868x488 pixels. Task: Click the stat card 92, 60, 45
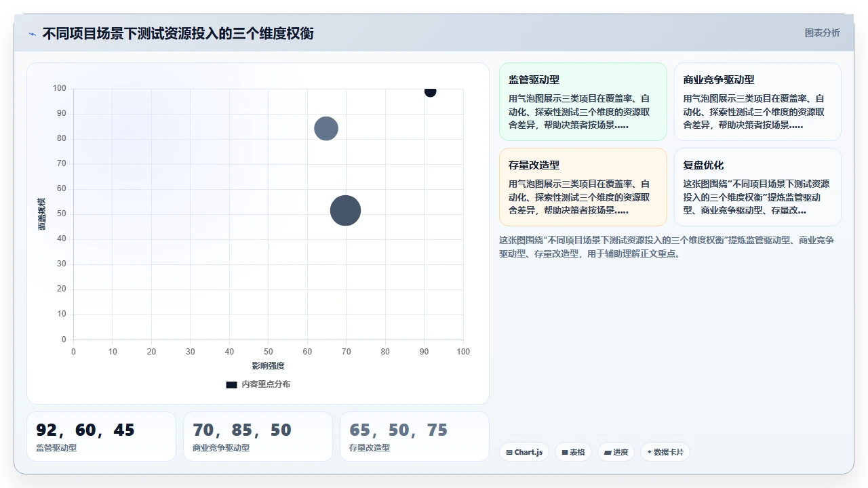click(x=101, y=436)
